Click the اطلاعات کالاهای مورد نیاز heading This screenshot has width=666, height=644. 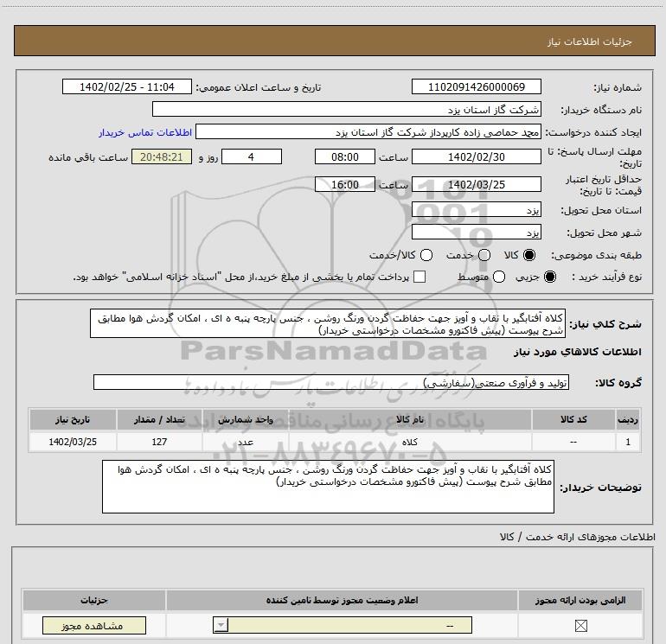click(x=577, y=352)
